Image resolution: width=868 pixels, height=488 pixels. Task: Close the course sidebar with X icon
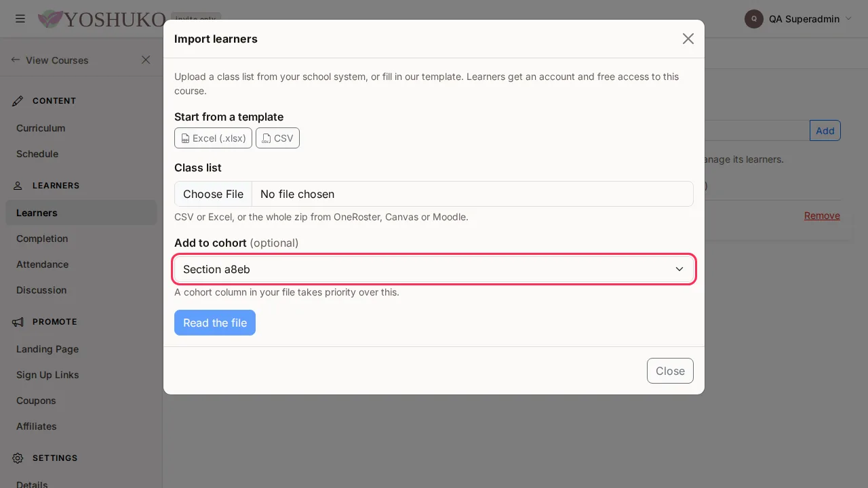(146, 60)
